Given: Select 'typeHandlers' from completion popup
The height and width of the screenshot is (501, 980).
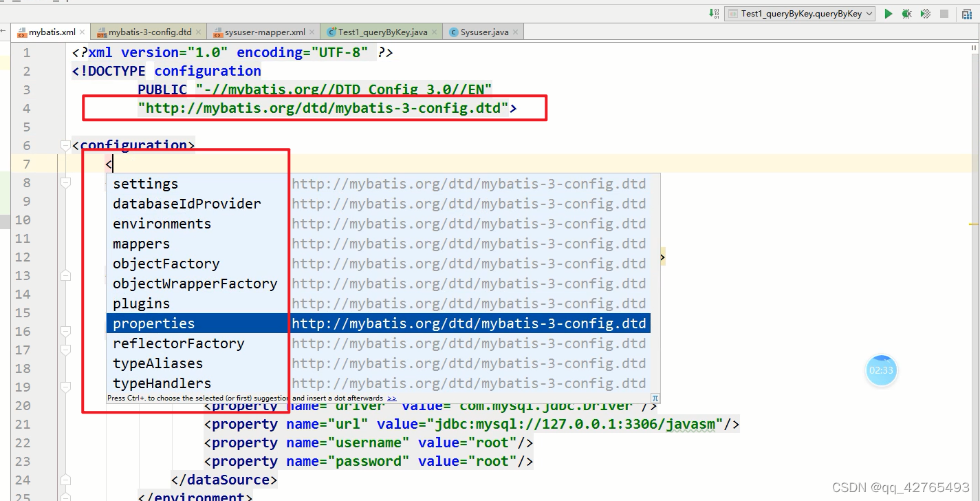Looking at the screenshot, I should tap(378, 383).
